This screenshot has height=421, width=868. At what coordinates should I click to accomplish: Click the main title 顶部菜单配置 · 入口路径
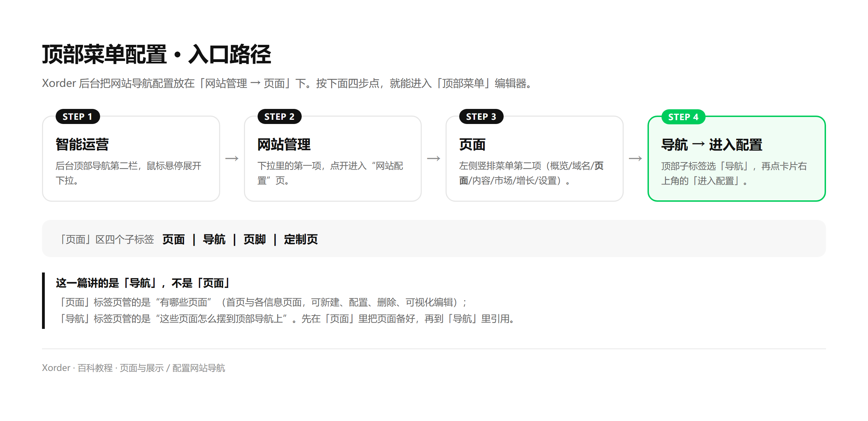[156, 55]
